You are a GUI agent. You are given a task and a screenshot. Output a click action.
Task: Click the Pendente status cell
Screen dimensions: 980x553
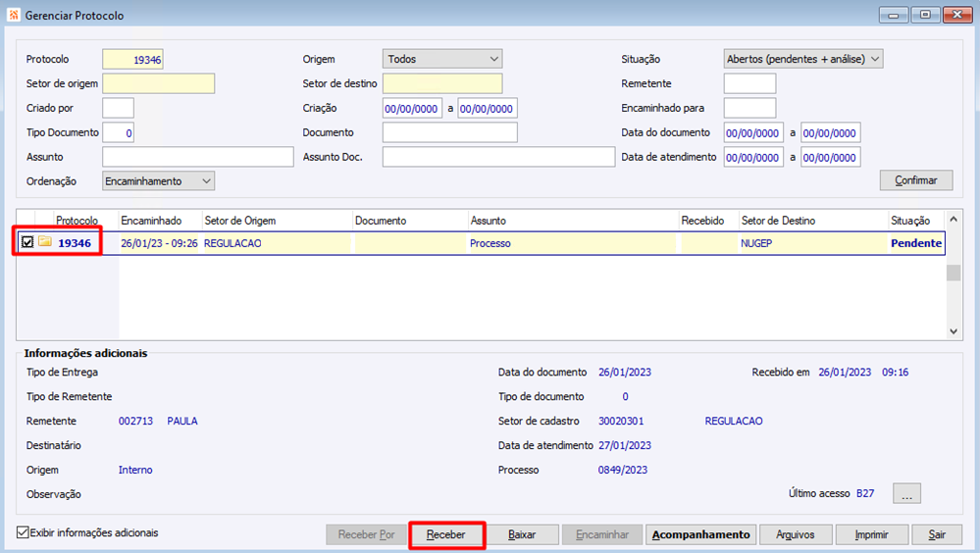916,243
